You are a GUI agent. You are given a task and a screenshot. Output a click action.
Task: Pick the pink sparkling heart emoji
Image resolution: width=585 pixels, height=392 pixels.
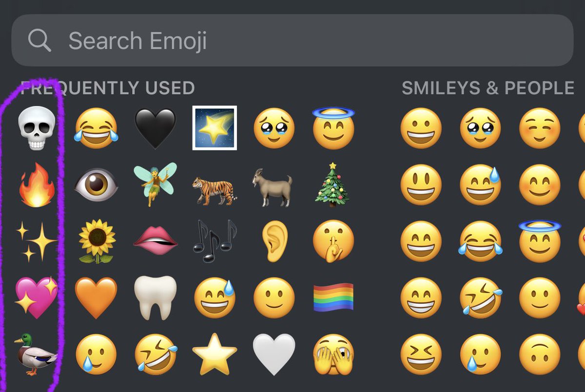click(x=37, y=297)
